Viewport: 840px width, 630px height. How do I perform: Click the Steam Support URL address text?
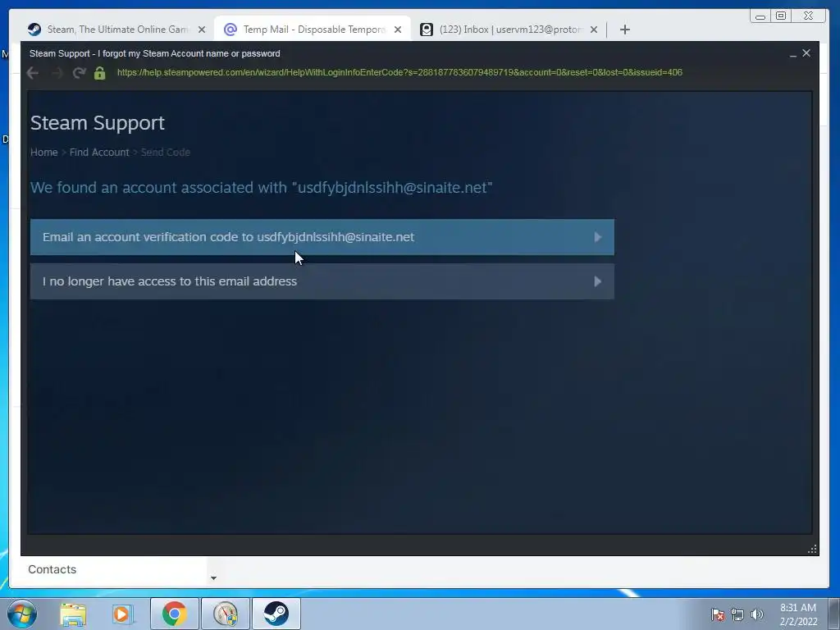click(399, 72)
